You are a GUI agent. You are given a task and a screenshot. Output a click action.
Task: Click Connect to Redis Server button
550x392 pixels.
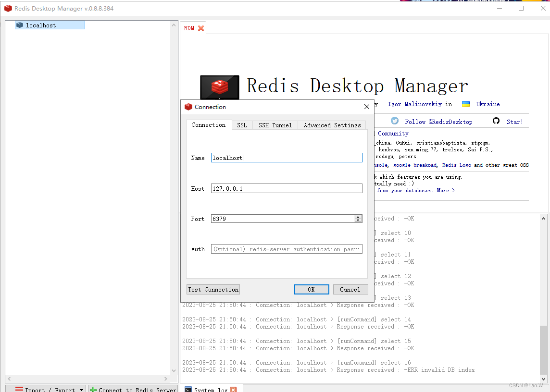(133, 389)
